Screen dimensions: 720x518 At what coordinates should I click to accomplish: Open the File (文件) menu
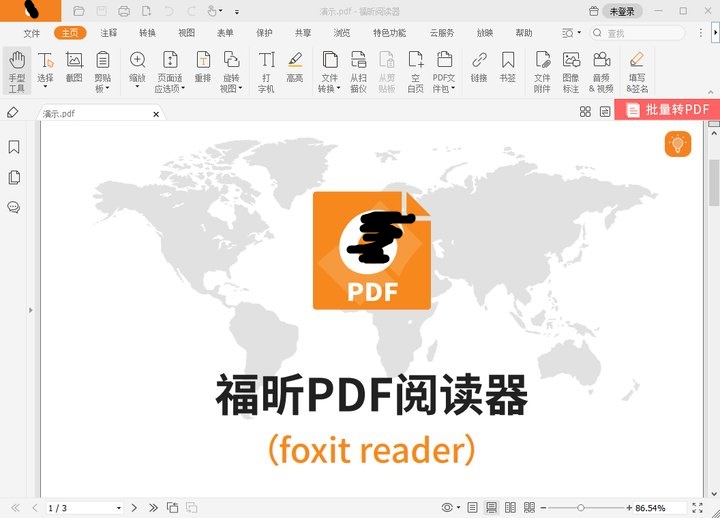click(x=32, y=33)
